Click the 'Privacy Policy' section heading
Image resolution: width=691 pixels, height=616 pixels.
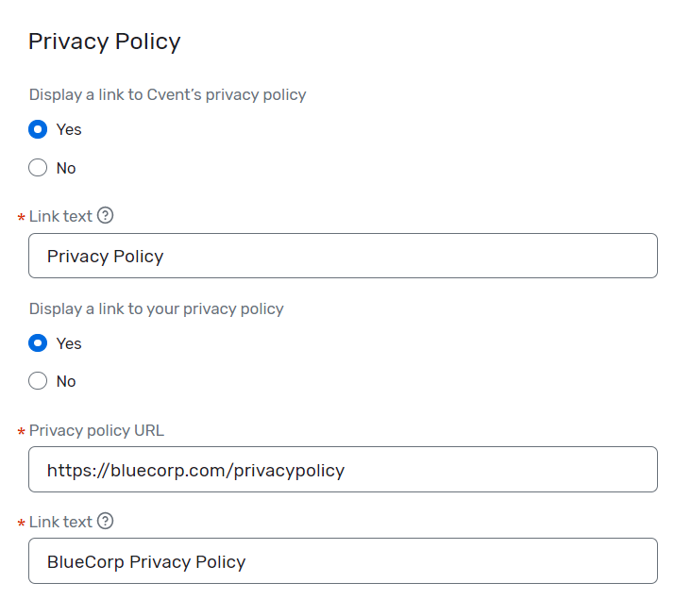(x=104, y=42)
